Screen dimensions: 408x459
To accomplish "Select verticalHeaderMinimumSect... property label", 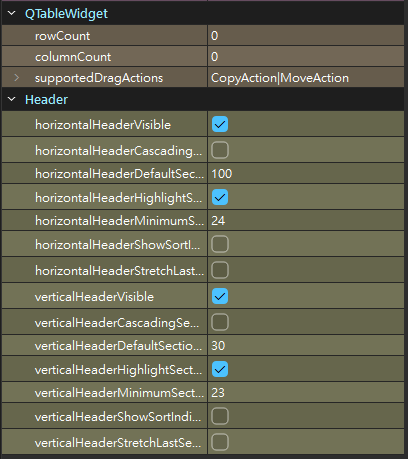I will pyautogui.click(x=119, y=393).
